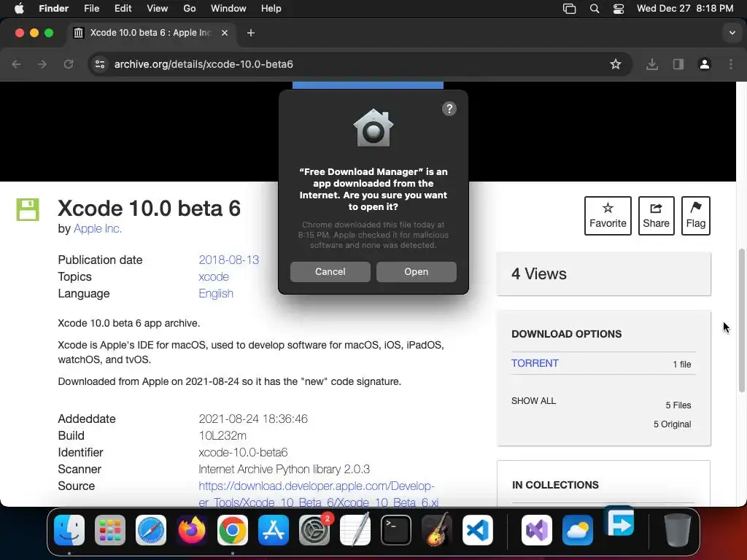Open the Trash in the Dock
This screenshot has width=747, height=560.
click(678, 530)
